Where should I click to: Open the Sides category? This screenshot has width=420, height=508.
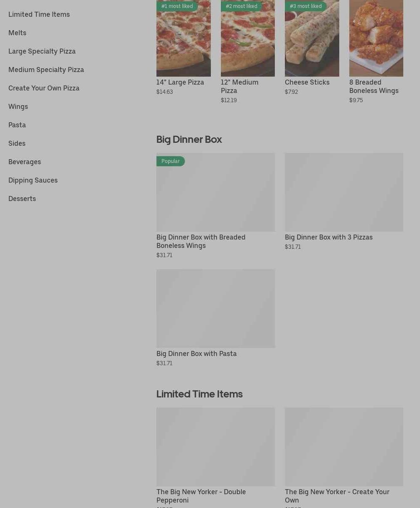pos(17,143)
